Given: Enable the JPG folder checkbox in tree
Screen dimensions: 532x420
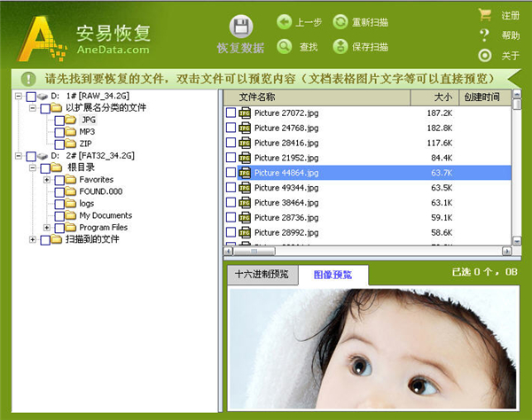Looking at the screenshot, I should click(59, 120).
